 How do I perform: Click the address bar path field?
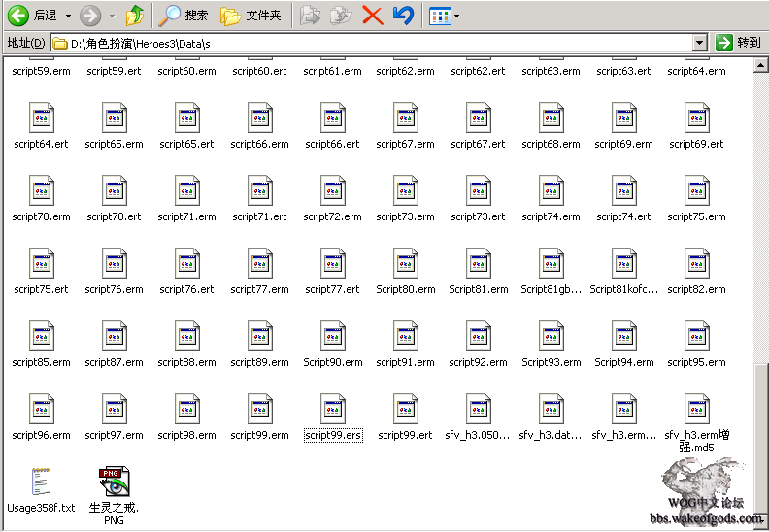pyautogui.click(x=373, y=43)
